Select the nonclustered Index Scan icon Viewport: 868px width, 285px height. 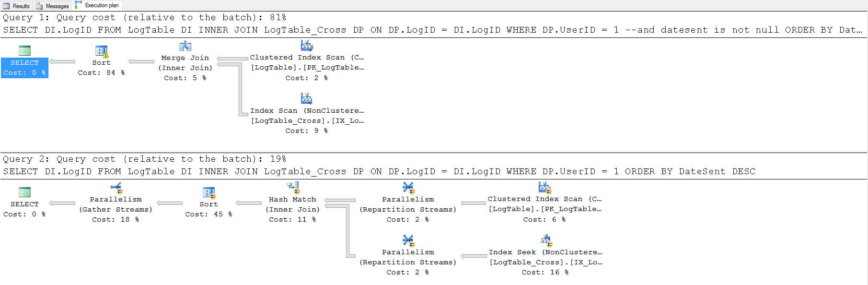click(x=307, y=98)
